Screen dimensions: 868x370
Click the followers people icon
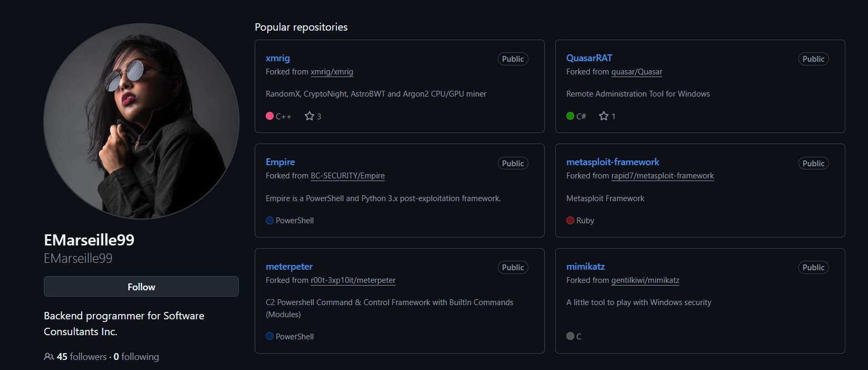[49, 357]
